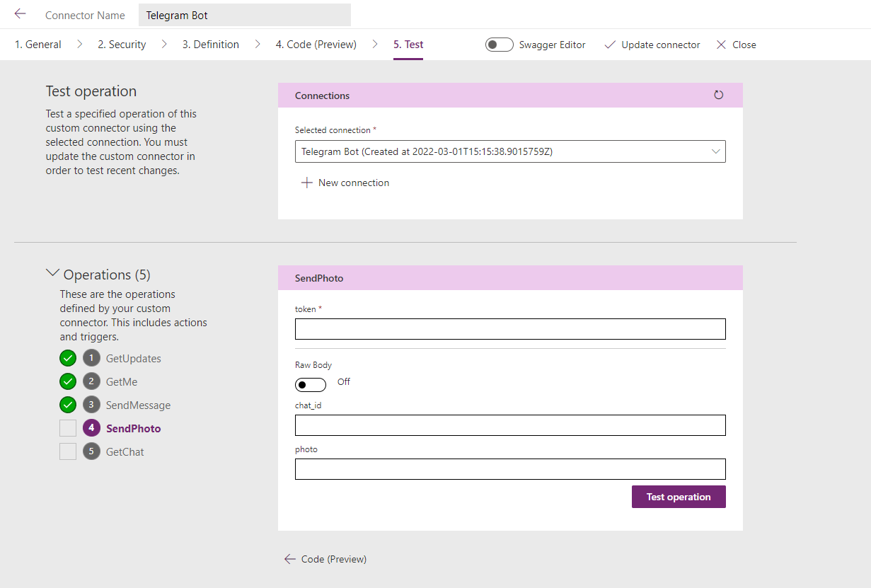Click number 4 badge for SendPhoto
The height and width of the screenshot is (588, 871).
pos(91,428)
